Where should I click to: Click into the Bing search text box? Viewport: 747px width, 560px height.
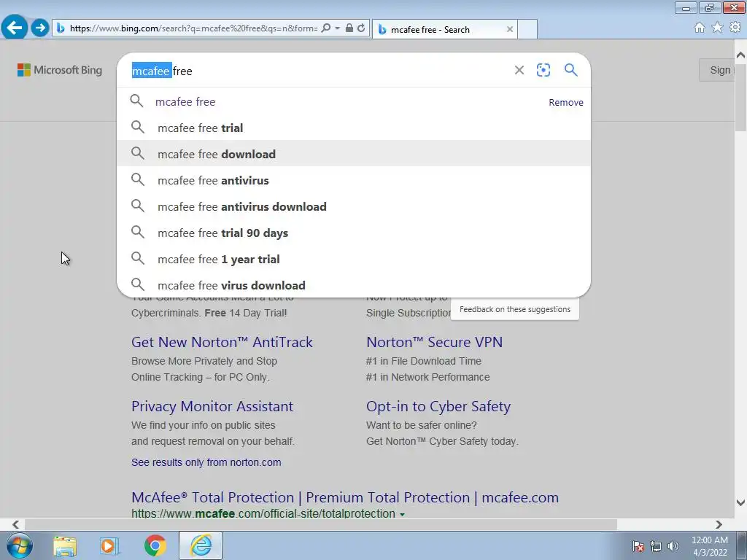click(x=314, y=71)
